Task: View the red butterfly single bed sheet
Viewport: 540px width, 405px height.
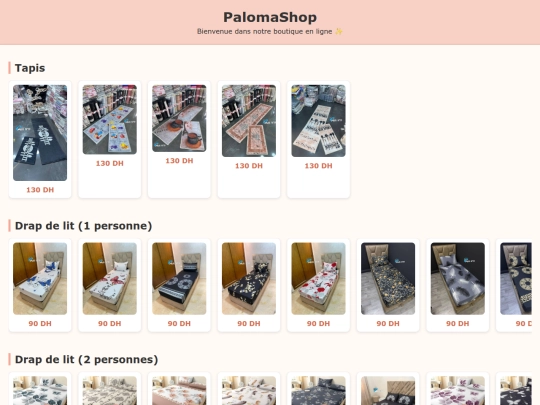Action: 110,279
